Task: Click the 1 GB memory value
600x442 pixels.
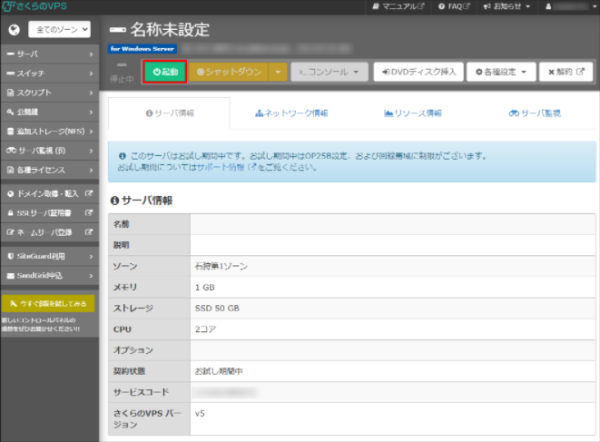Action: coord(205,287)
